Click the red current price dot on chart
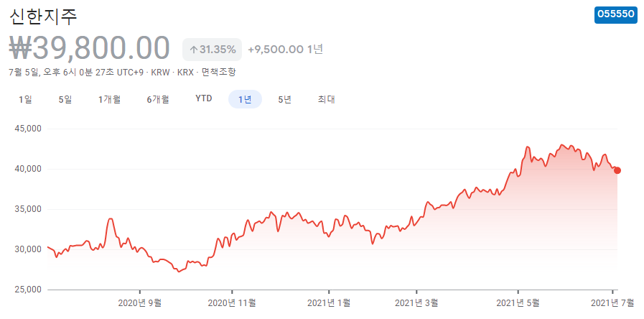 (617, 170)
